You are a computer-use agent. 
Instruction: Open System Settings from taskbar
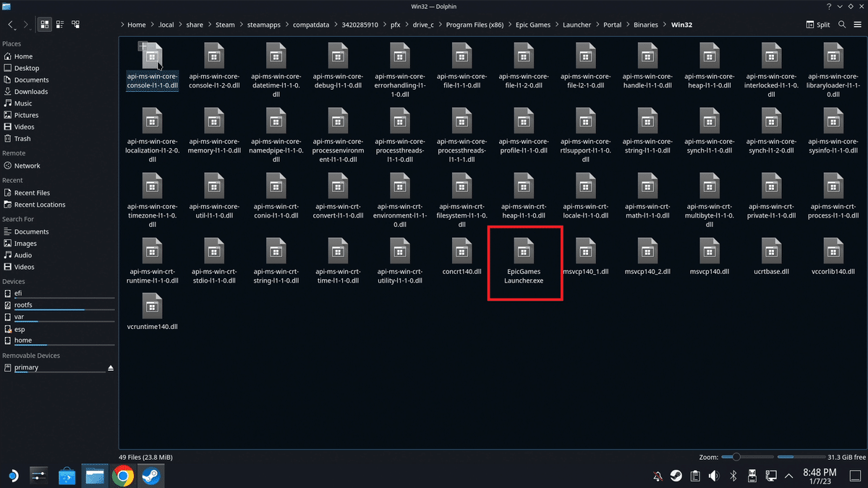[x=39, y=475]
